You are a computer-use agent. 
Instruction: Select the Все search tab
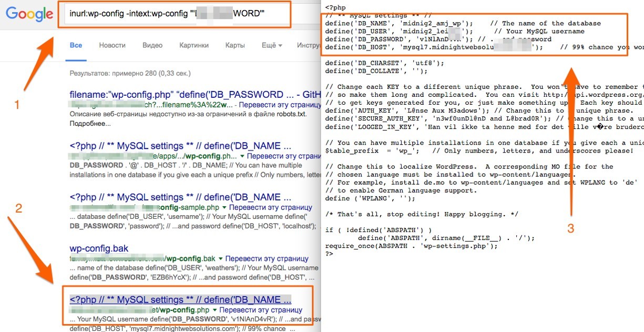76,45
